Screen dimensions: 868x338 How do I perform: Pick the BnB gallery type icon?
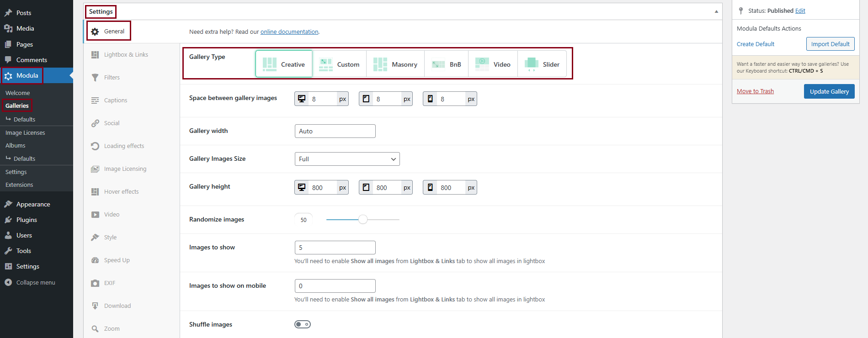pyautogui.click(x=438, y=64)
